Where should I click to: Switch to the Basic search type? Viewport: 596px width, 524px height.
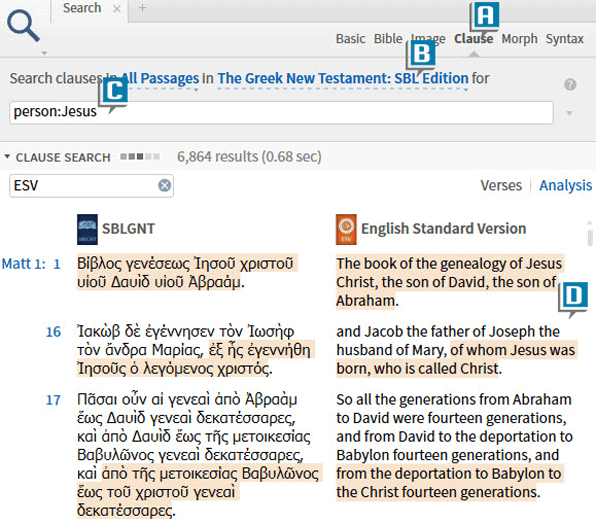click(x=350, y=39)
